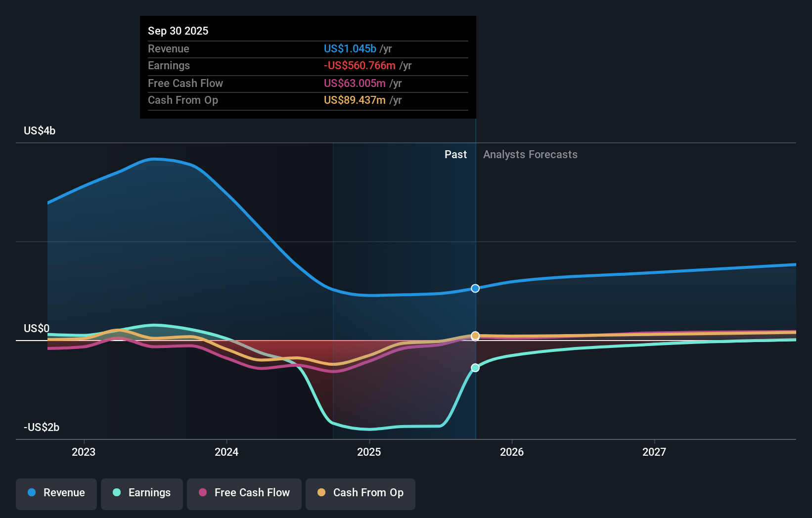This screenshot has width=812, height=518.
Task: Select the Cash From Op marker on chart
Action: click(475, 336)
